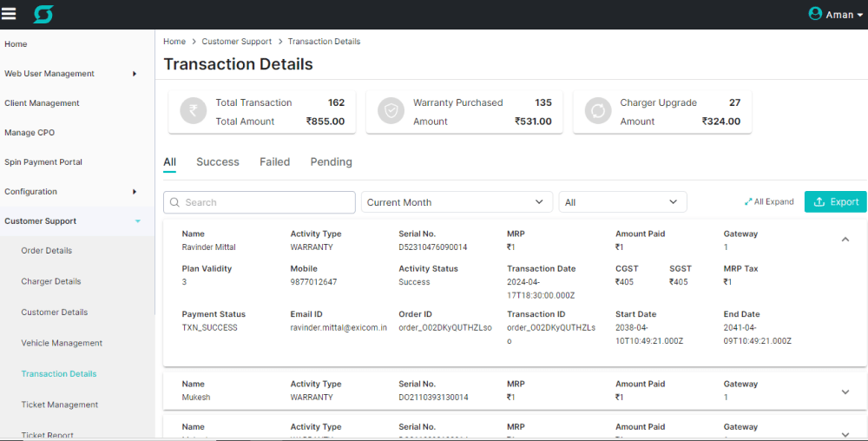This screenshot has height=441, width=868.
Task: Click the All Expand arrows icon
Action: click(748, 202)
